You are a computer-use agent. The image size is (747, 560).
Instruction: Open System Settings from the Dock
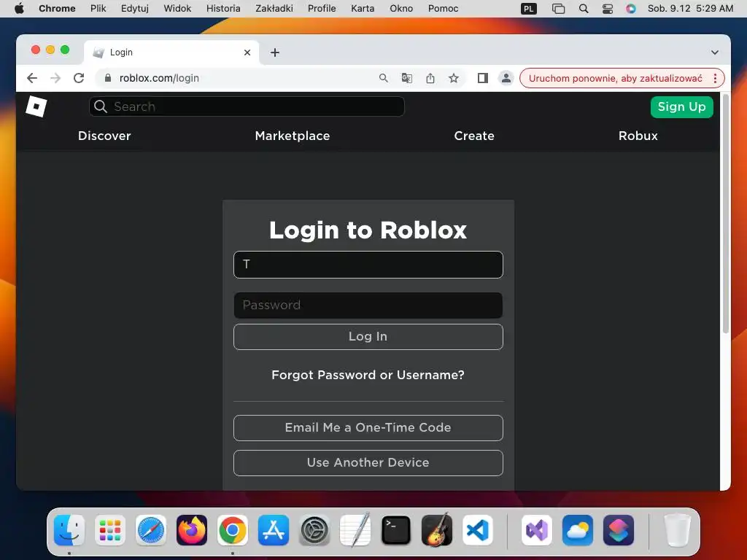314,530
